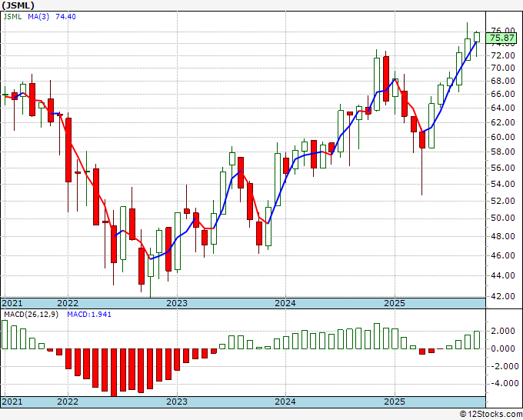Click the (JSML) chart title
Viewport: 523px width, 420px height.
[x=18, y=5]
